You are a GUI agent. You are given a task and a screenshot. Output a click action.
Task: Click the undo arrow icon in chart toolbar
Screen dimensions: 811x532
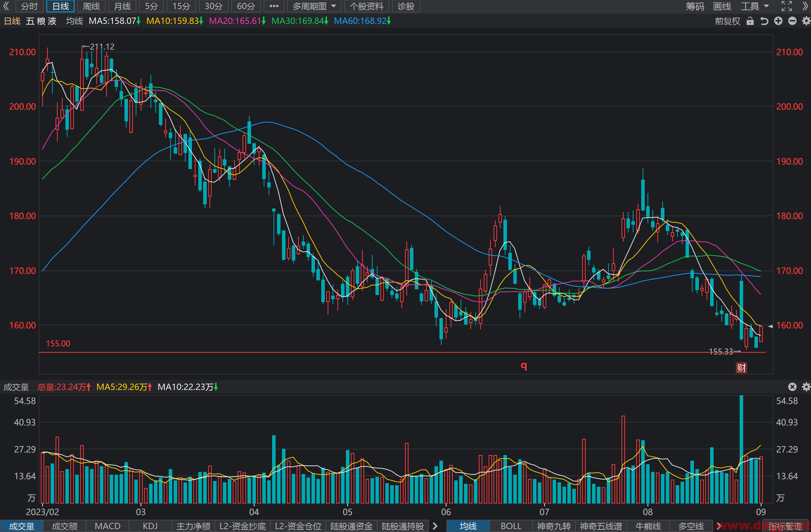point(764,21)
